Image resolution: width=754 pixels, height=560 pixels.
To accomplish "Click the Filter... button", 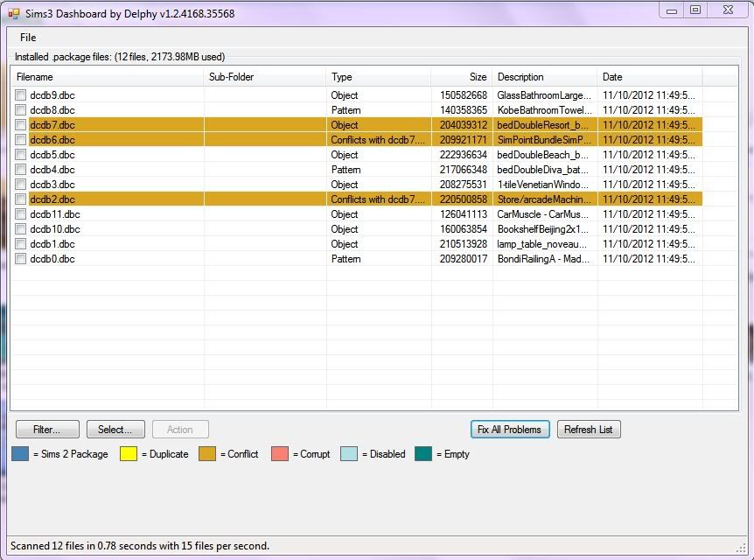I will click(x=47, y=430).
